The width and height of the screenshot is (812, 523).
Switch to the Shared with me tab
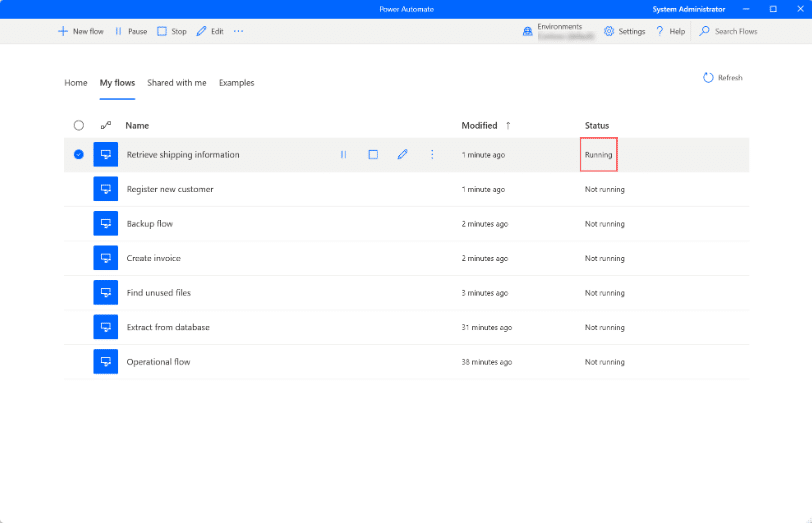click(176, 83)
